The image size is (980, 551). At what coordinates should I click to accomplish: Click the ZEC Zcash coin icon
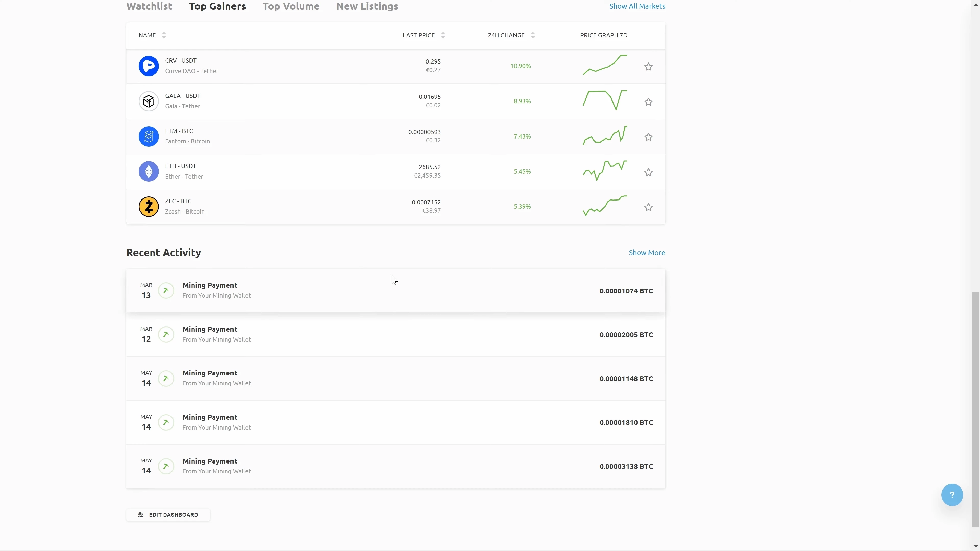click(x=148, y=206)
